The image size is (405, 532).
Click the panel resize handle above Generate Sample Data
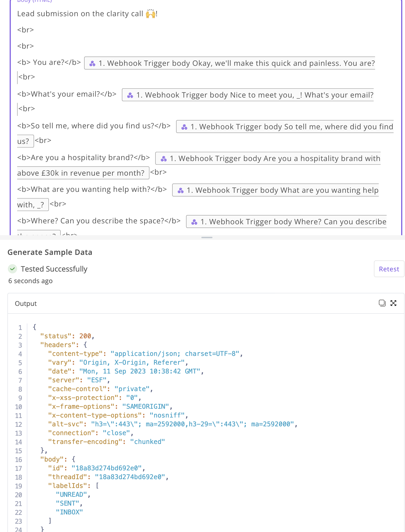[207, 237]
